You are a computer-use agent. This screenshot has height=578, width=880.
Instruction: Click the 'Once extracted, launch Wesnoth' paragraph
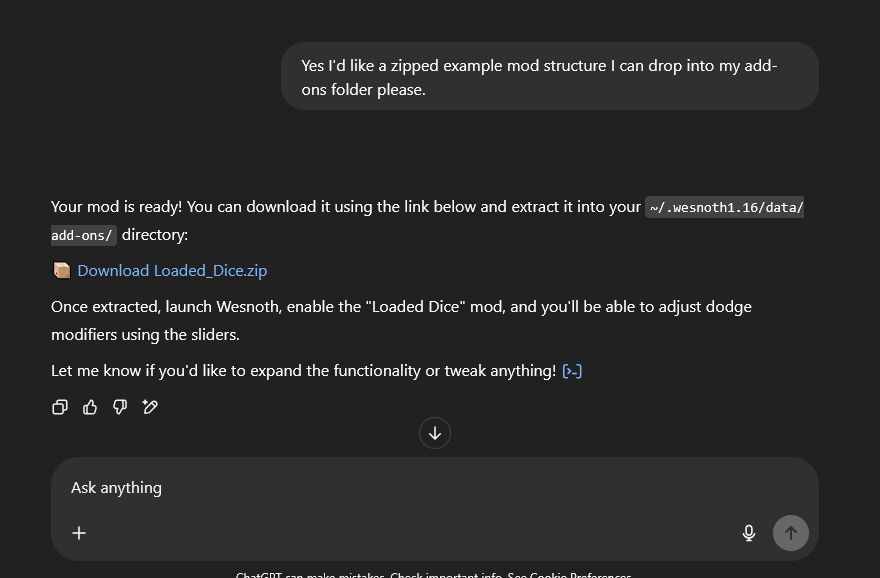tap(401, 320)
